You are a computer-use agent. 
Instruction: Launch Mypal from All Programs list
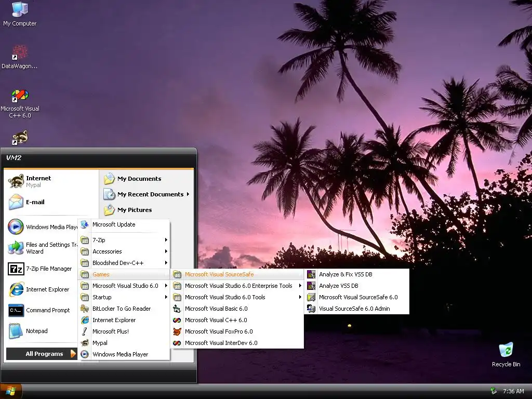click(124, 343)
